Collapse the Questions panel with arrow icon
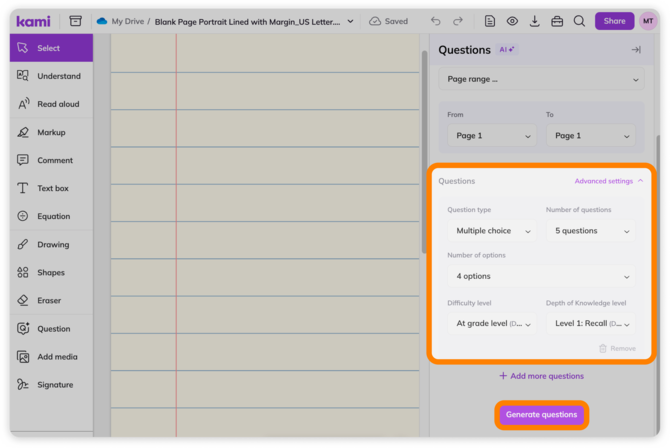 coord(636,50)
